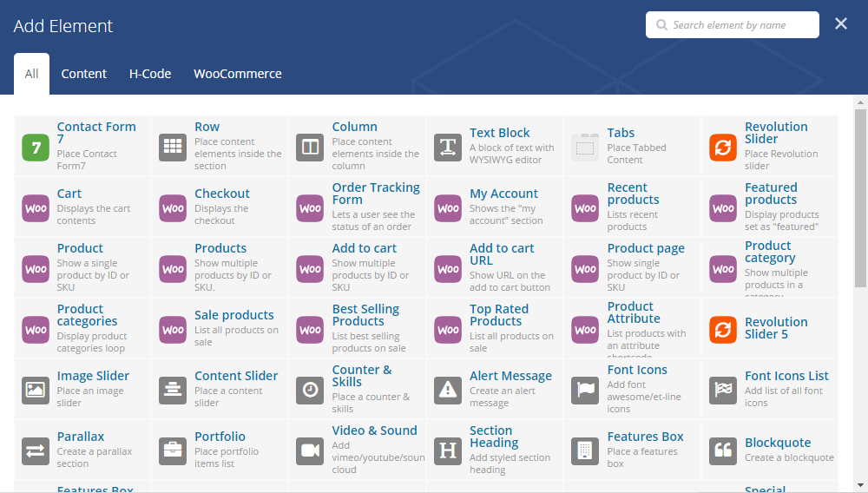Choose the Alert Message warning icon

point(448,391)
